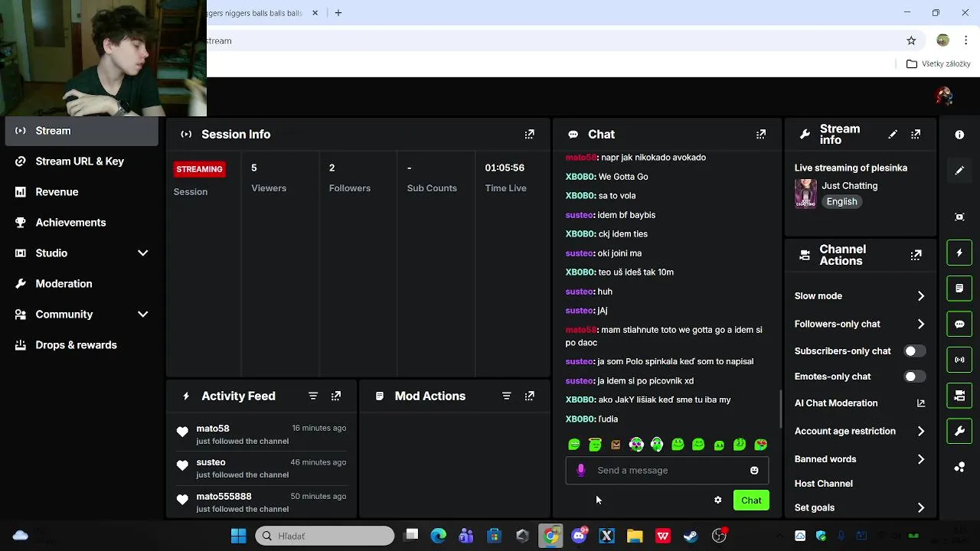The image size is (980, 551).
Task: Enable Subscribers-only chat toggle
Action: [914, 351]
